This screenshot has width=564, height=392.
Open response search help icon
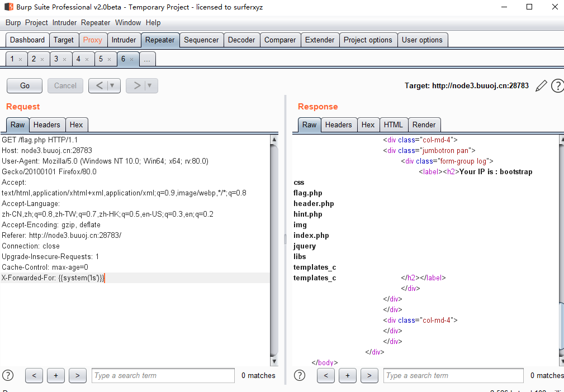coord(300,375)
